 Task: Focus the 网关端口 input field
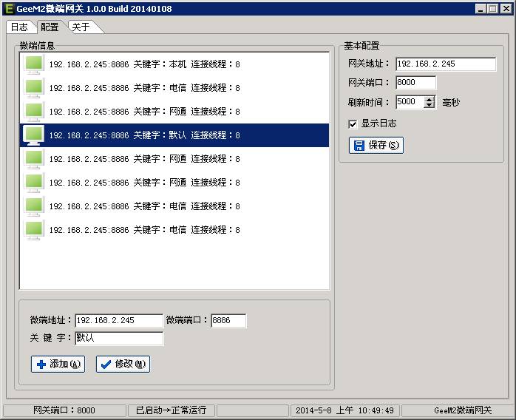pos(416,82)
